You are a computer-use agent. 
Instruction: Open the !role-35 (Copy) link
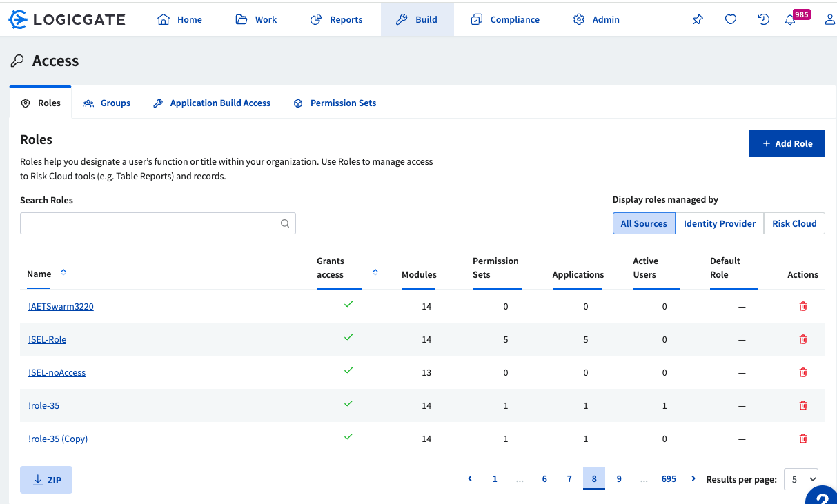tap(58, 439)
